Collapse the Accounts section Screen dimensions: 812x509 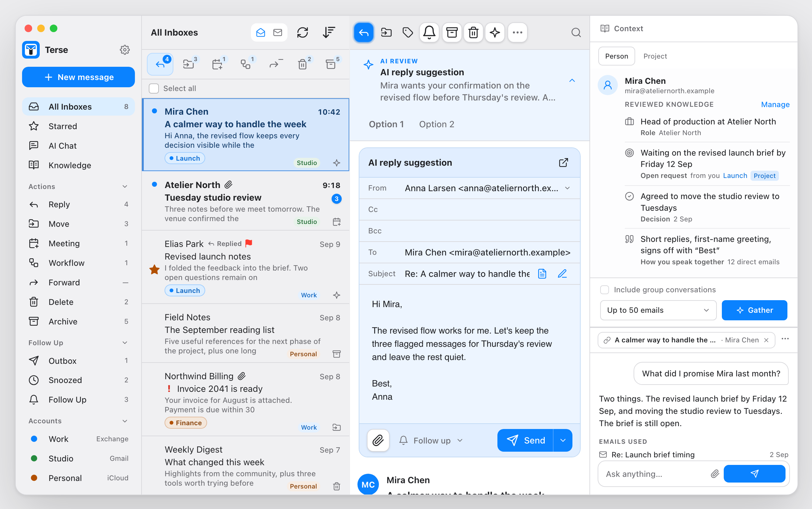tap(125, 421)
